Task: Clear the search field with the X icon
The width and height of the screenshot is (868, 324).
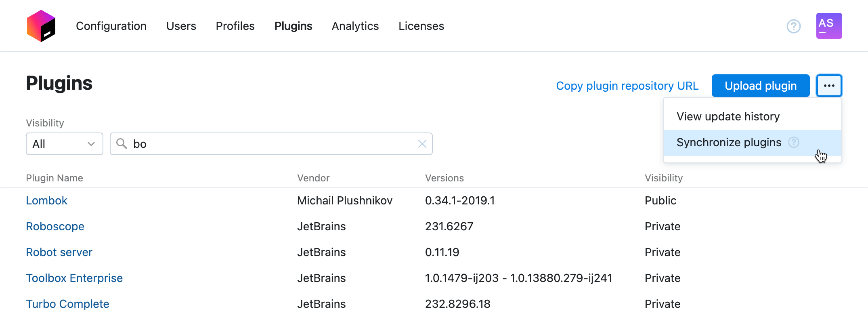Action: [422, 144]
